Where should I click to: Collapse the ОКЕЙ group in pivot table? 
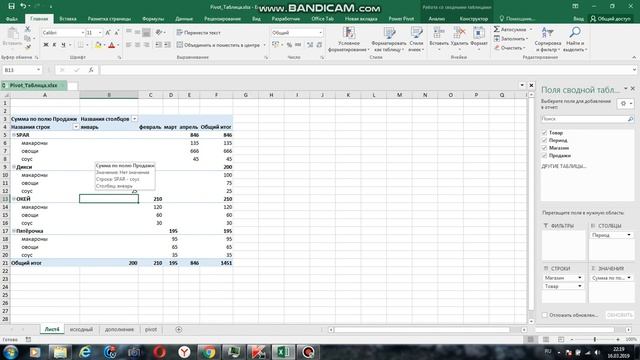14,199
